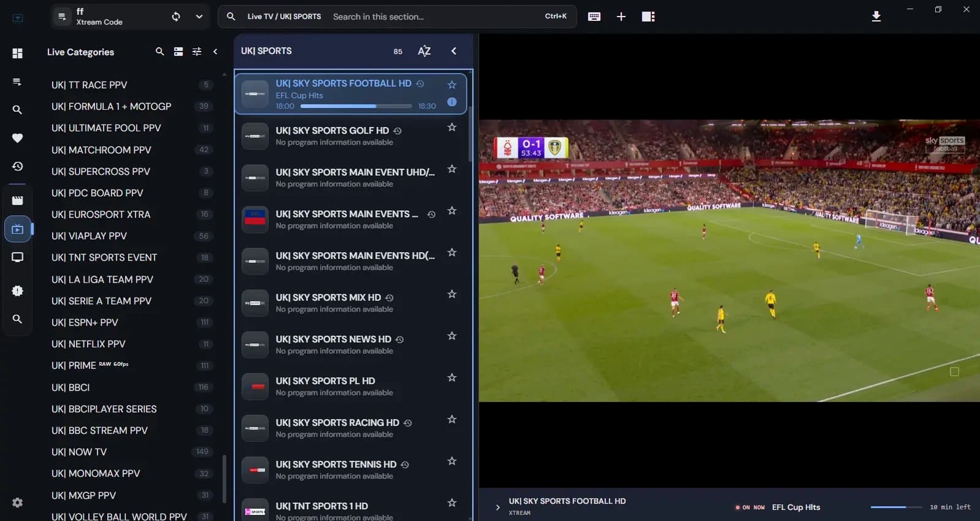Click the now-playing progress bar at bottom
The height and width of the screenshot is (521, 980).
tap(896, 507)
